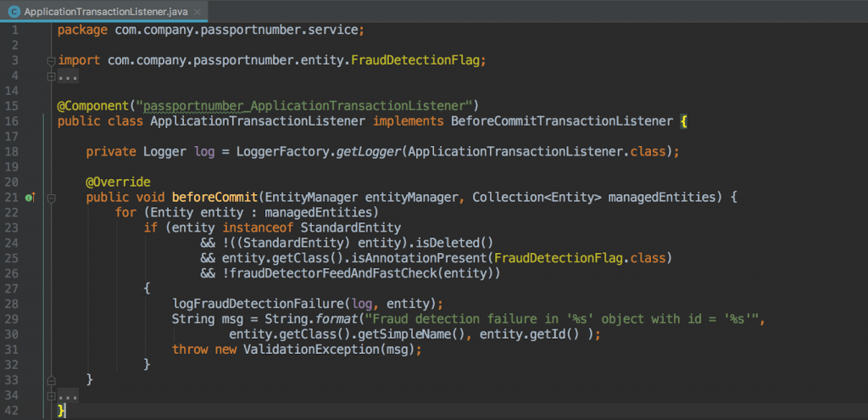
Task: Click the @Component annotation
Action: (92, 106)
